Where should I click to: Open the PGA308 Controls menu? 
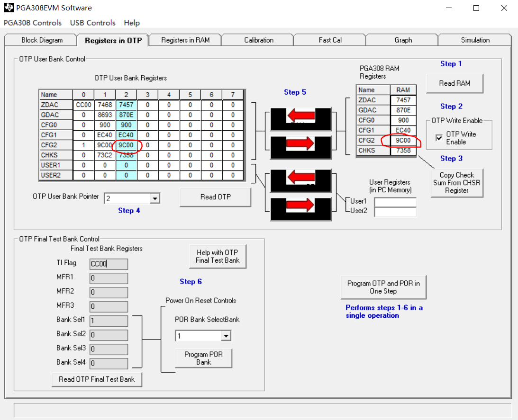tap(33, 23)
